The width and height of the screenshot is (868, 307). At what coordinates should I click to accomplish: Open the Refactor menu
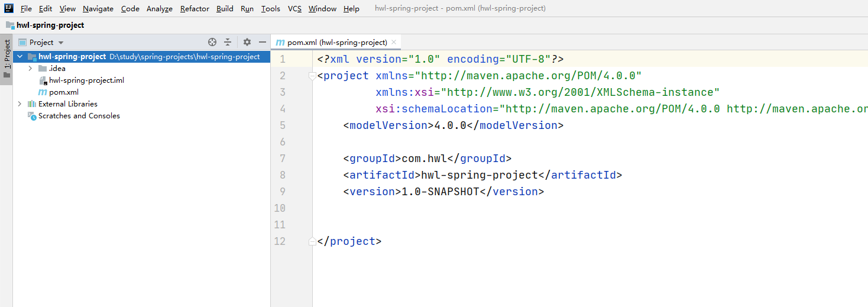[195, 9]
